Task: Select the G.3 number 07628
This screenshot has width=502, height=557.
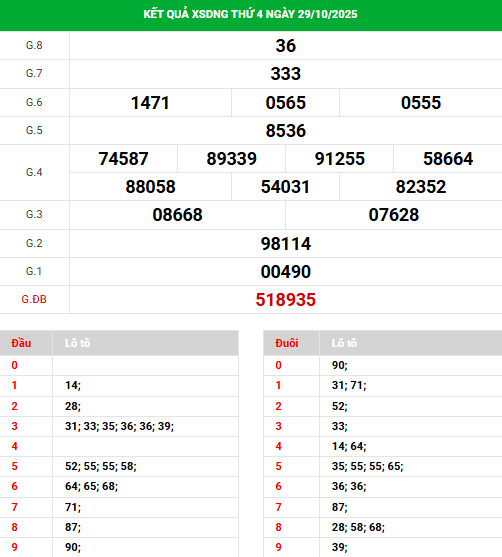Action: click(x=394, y=215)
